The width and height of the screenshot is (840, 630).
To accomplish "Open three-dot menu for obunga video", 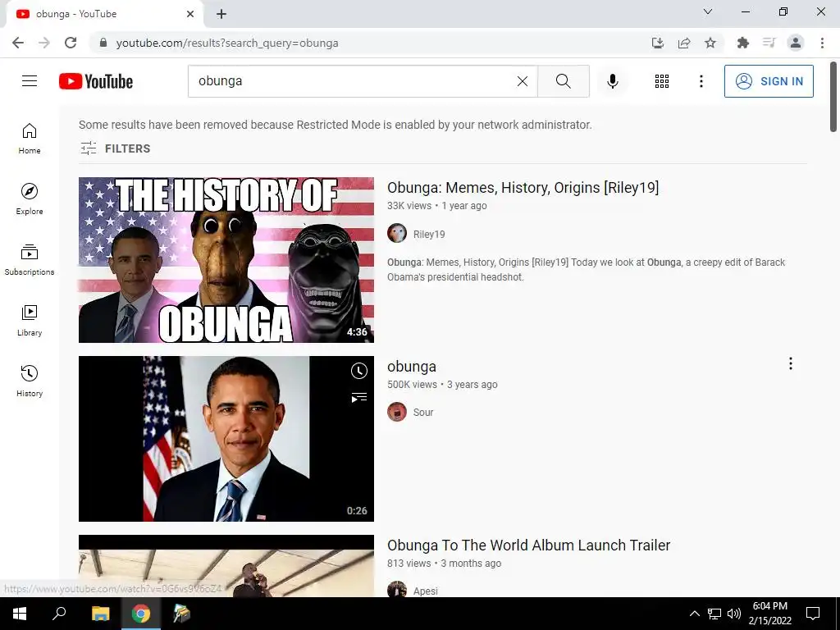I will (790, 363).
